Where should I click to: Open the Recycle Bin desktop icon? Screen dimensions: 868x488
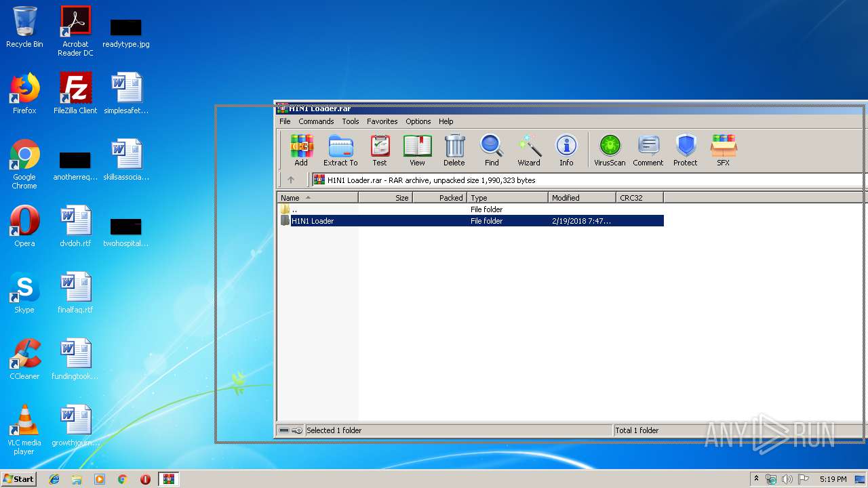24,27
